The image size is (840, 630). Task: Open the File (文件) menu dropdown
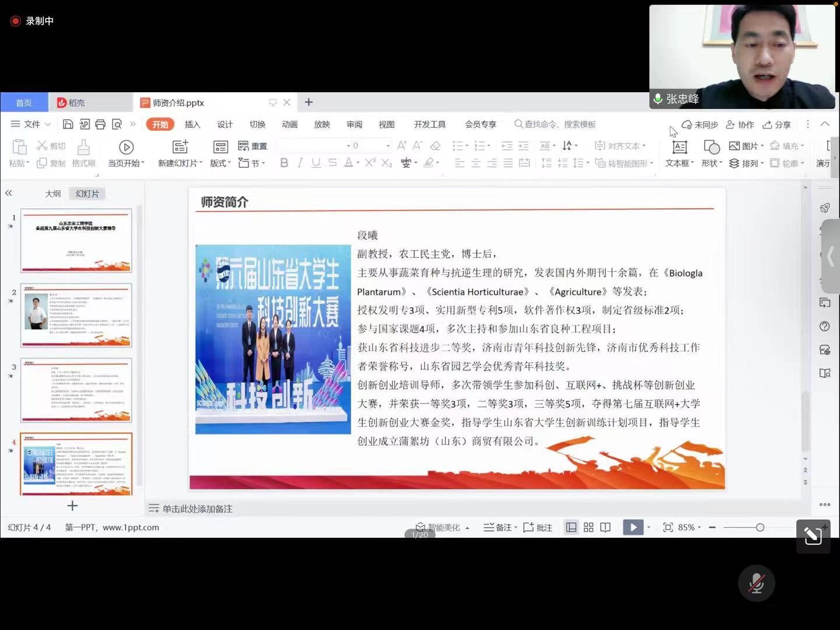[x=32, y=124]
